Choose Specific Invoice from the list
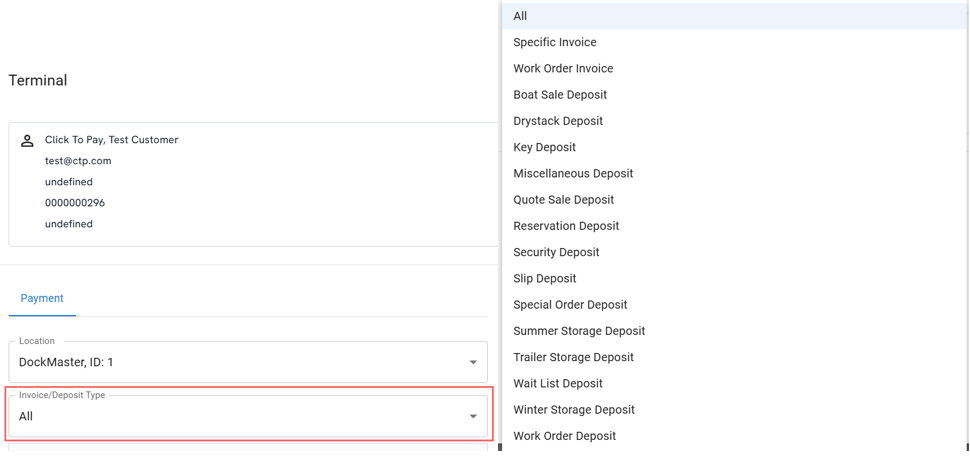The height and width of the screenshot is (463, 970). tap(736, 42)
